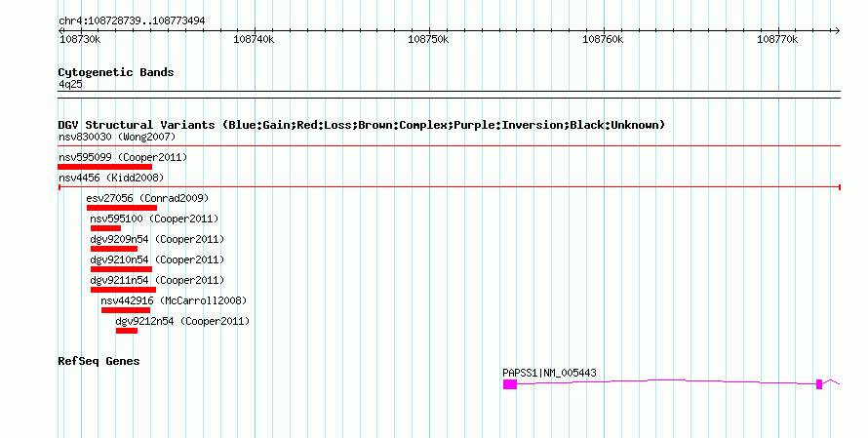Click the 108760k ruler tick label

pyautogui.click(x=603, y=39)
